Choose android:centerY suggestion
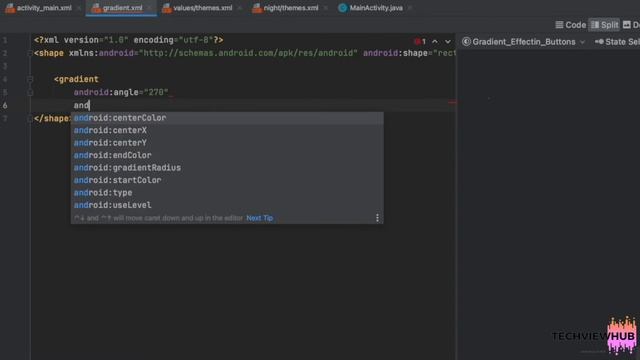640x360 pixels. click(227, 143)
